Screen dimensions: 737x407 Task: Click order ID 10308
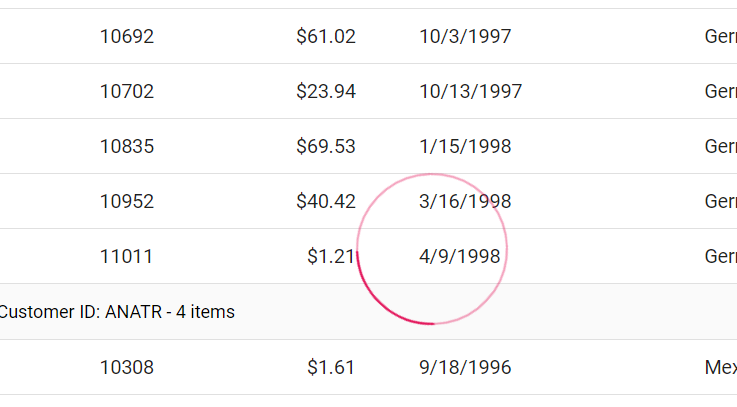click(x=127, y=368)
